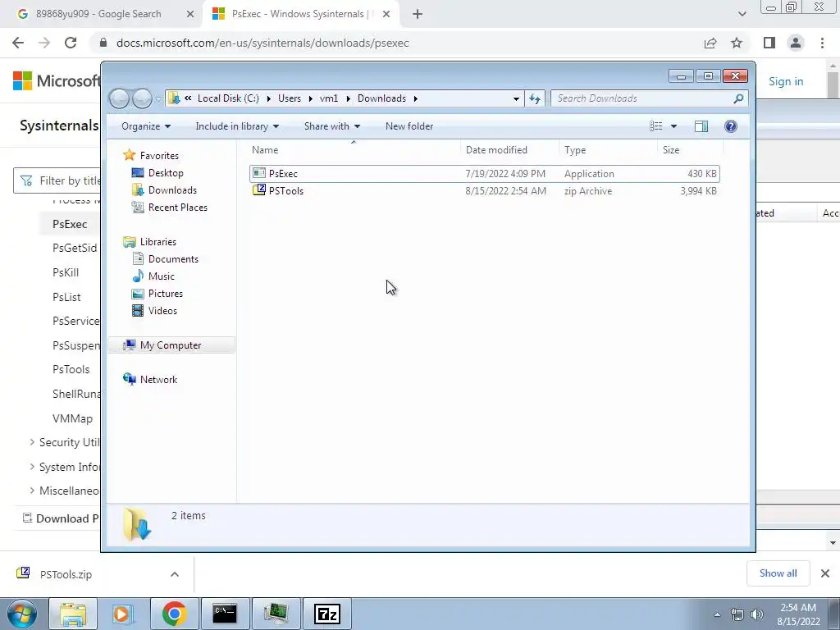Open the Organize dropdown menu
840x630 pixels.
click(x=146, y=126)
